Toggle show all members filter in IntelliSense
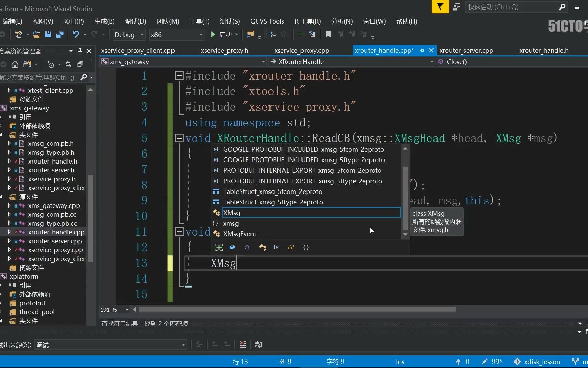This screenshot has height=368, width=588. (x=219, y=247)
